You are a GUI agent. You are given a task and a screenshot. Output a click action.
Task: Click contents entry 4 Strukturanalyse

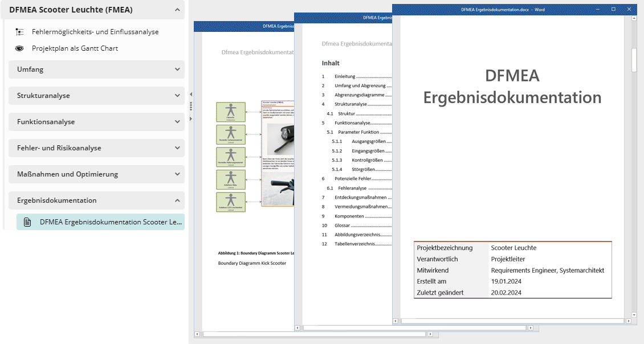(357, 104)
